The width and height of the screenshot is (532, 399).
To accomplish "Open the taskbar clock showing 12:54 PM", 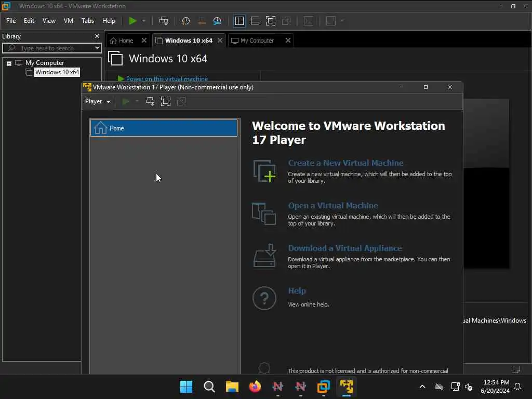I will 495,387.
